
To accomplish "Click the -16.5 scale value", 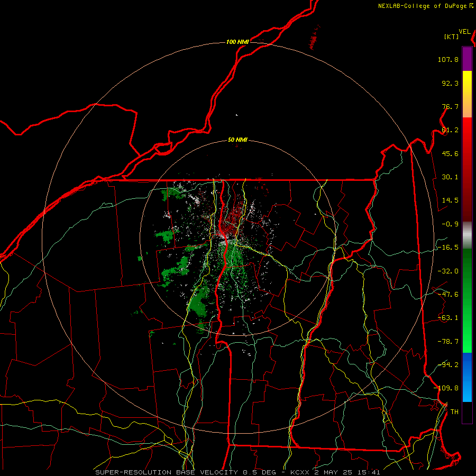I will (448, 248).
